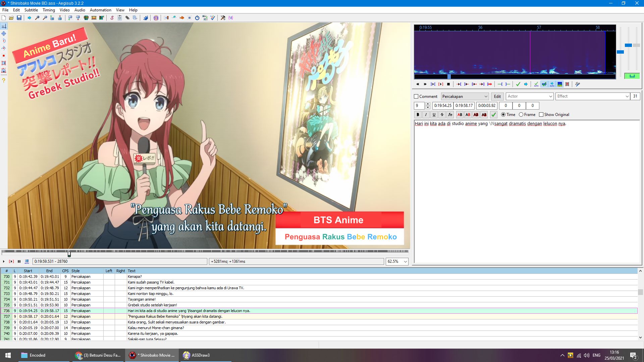Apply italic formatting button
644x362 pixels.
(426, 115)
